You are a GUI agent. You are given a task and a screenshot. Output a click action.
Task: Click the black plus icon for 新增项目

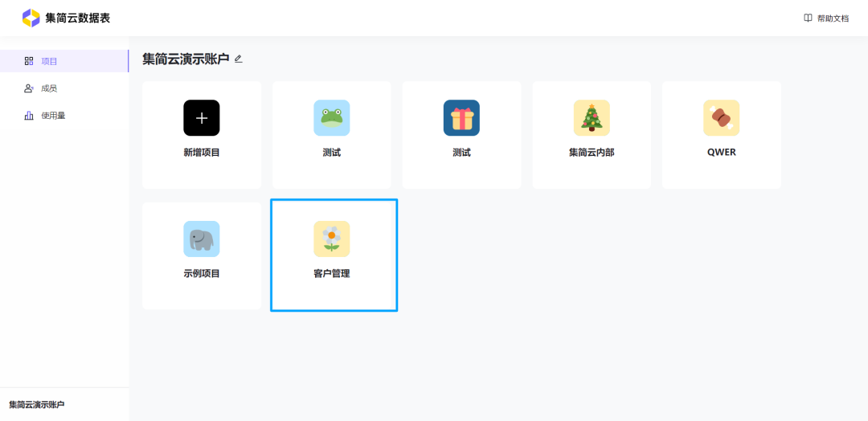pyautogui.click(x=202, y=118)
